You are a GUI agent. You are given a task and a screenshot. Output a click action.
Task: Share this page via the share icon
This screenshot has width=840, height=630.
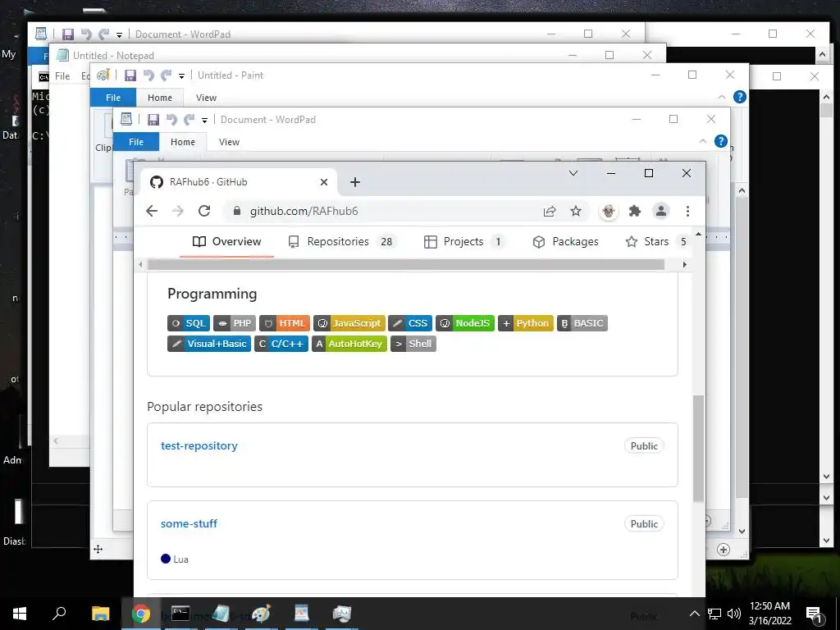(550, 211)
